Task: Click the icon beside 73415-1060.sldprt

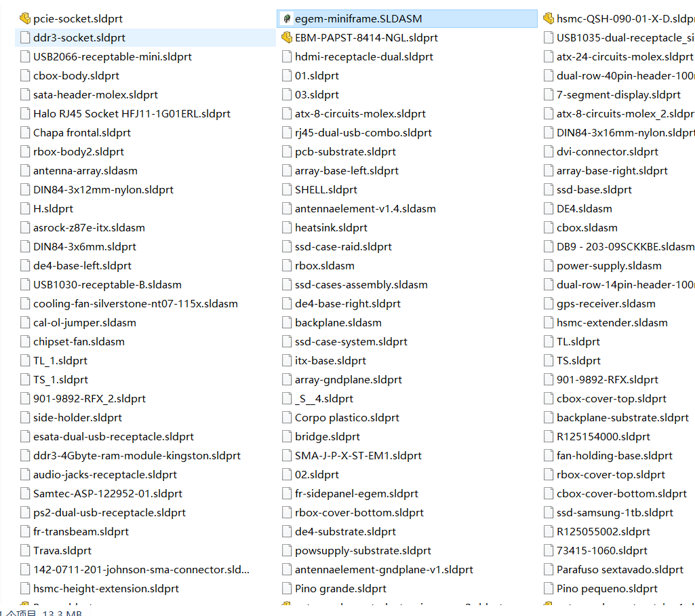Action: (549, 550)
